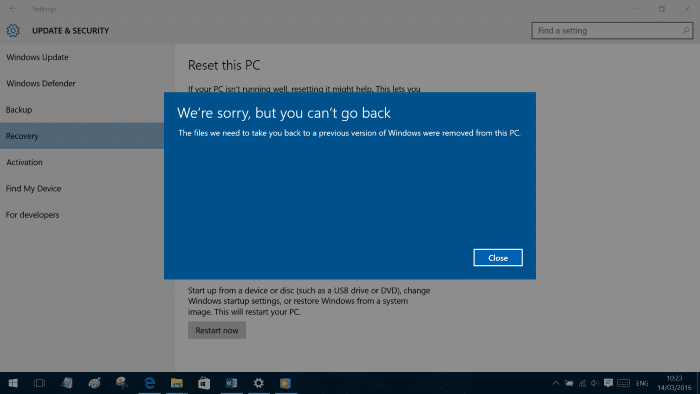Image resolution: width=700 pixels, height=394 pixels.
Task: Click the Close button in the dialog
Action: [x=498, y=257]
